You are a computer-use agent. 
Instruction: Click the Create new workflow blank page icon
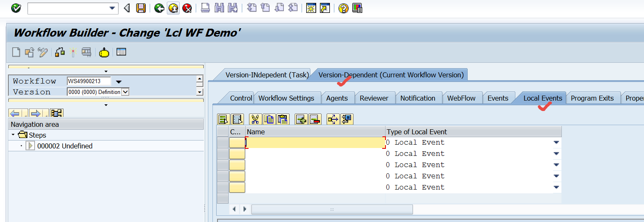pyautogui.click(x=16, y=52)
